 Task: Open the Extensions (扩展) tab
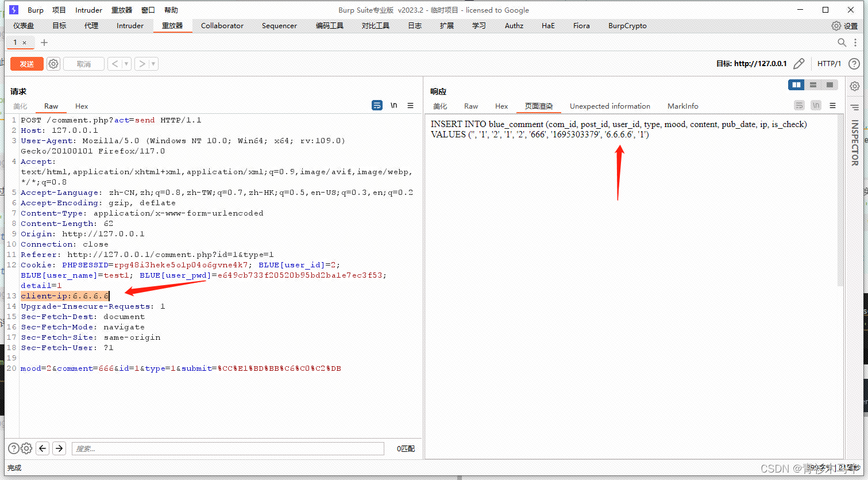[447, 26]
